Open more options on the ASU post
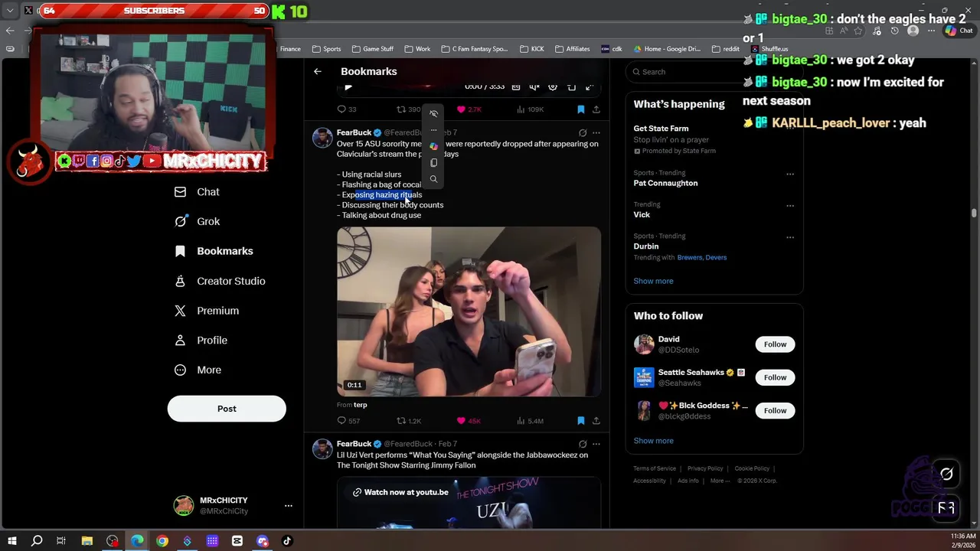This screenshot has height=551, width=980. click(x=596, y=132)
